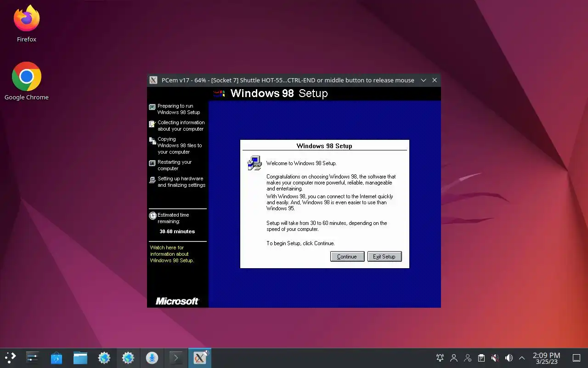This screenshot has height=368, width=588.
Task: Close the PCem emulator window
Action: [x=435, y=80]
